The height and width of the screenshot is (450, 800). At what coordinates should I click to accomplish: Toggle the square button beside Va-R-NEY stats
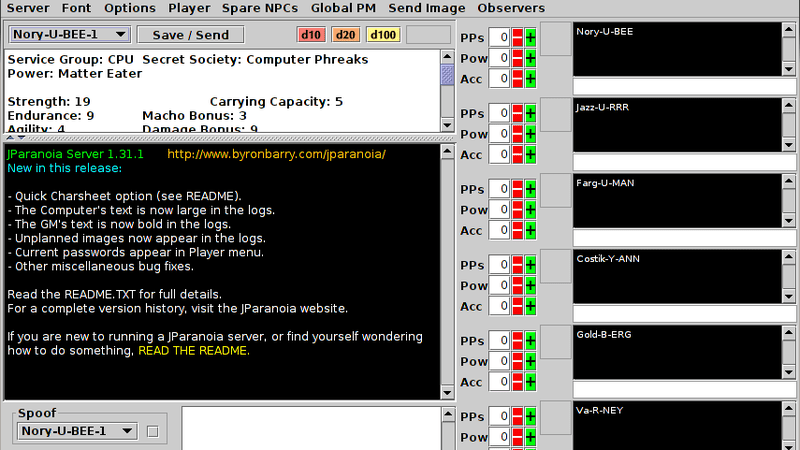(556, 417)
